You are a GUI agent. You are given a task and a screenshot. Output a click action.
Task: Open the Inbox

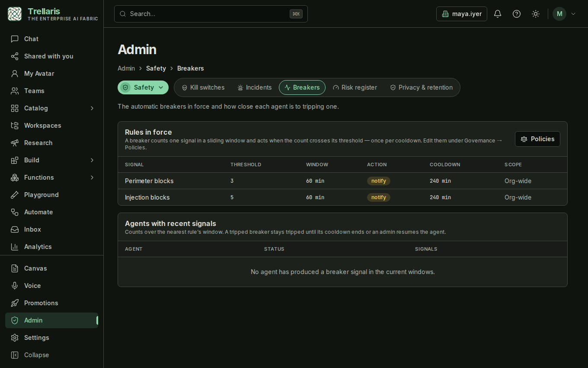(x=51, y=229)
